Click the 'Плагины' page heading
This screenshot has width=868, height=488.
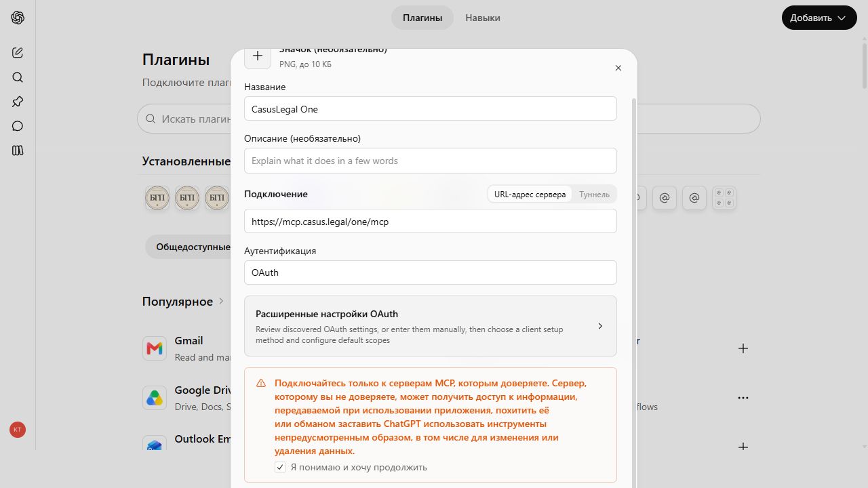point(176,60)
